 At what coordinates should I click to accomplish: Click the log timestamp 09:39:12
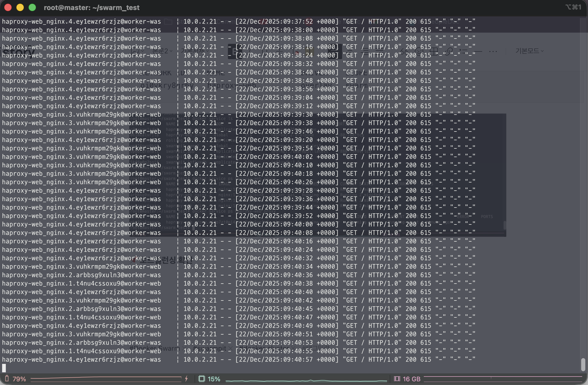[298, 106]
